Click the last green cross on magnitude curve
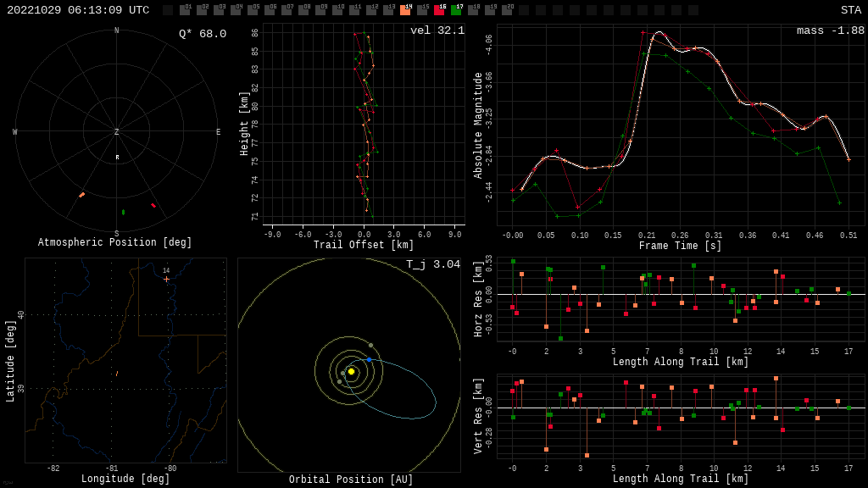This screenshot has width=868, height=488. coord(839,203)
